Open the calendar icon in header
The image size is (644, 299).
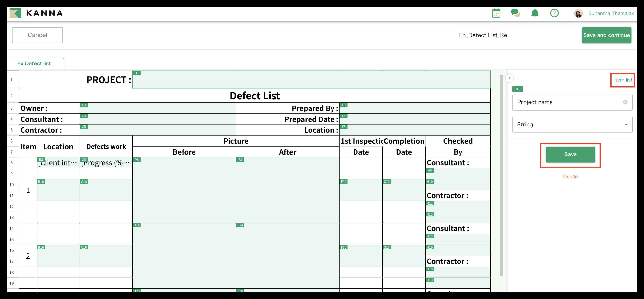click(496, 13)
